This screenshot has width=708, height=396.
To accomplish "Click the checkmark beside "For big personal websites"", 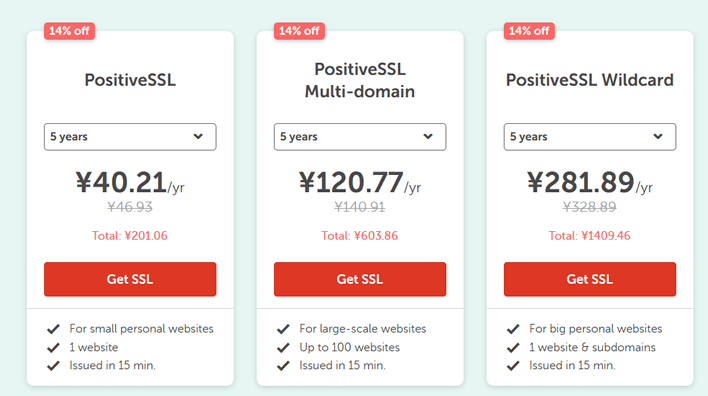I will [513, 329].
